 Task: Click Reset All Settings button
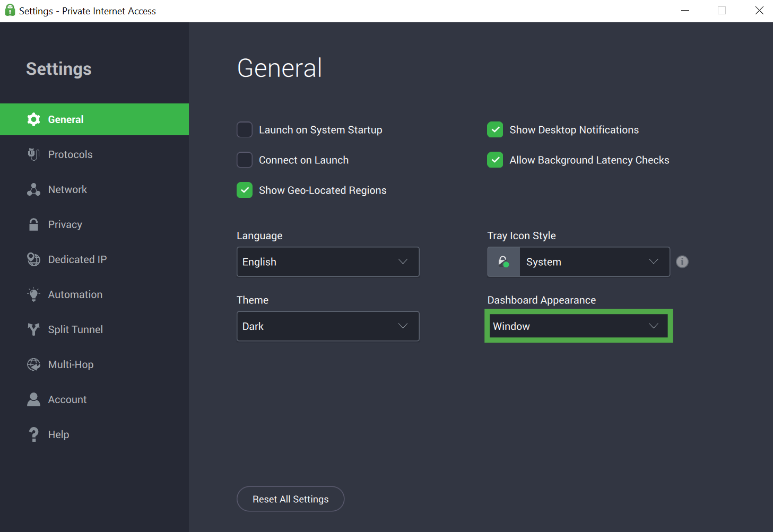tap(291, 499)
